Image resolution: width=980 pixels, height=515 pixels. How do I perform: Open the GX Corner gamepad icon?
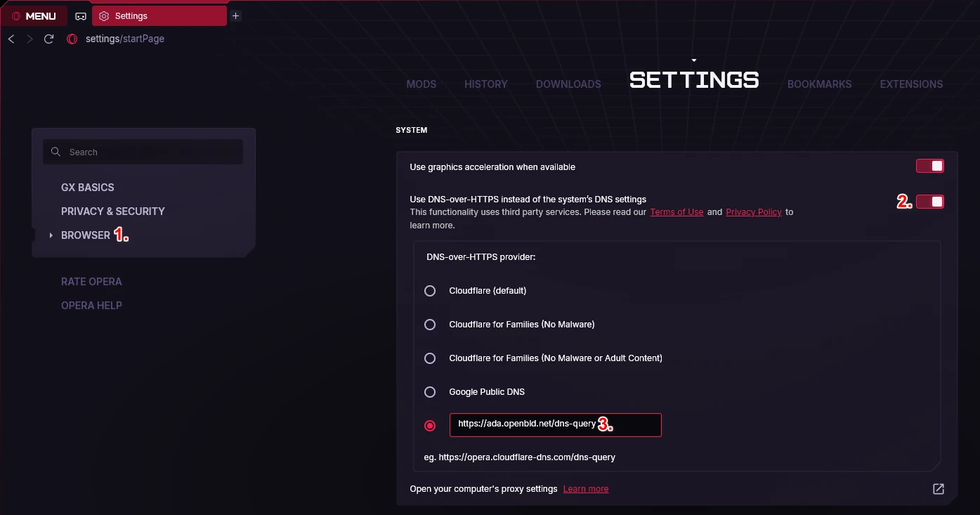pos(81,16)
